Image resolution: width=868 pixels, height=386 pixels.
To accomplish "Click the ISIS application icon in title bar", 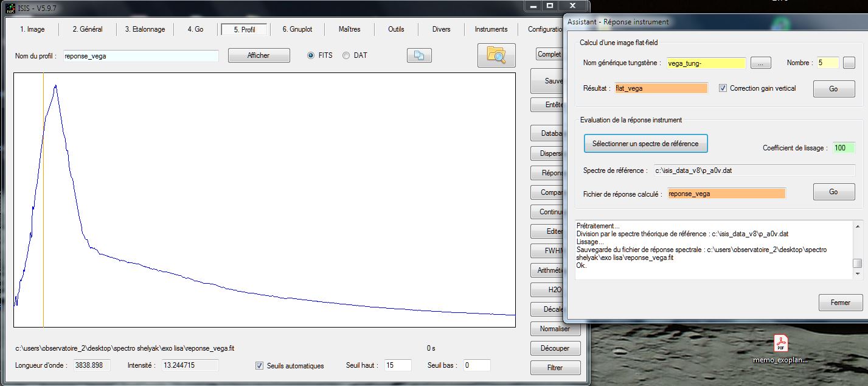I will click(10, 7).
